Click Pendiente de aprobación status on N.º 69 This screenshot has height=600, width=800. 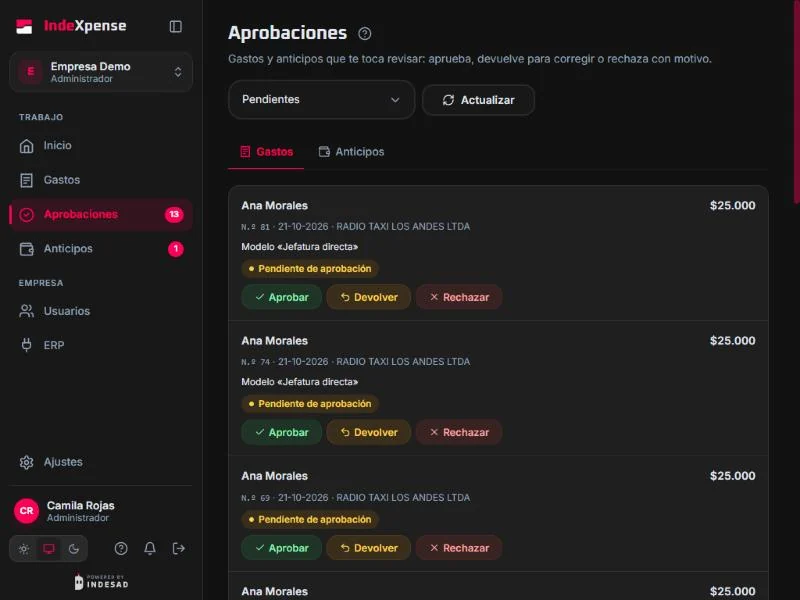(310, 520)
